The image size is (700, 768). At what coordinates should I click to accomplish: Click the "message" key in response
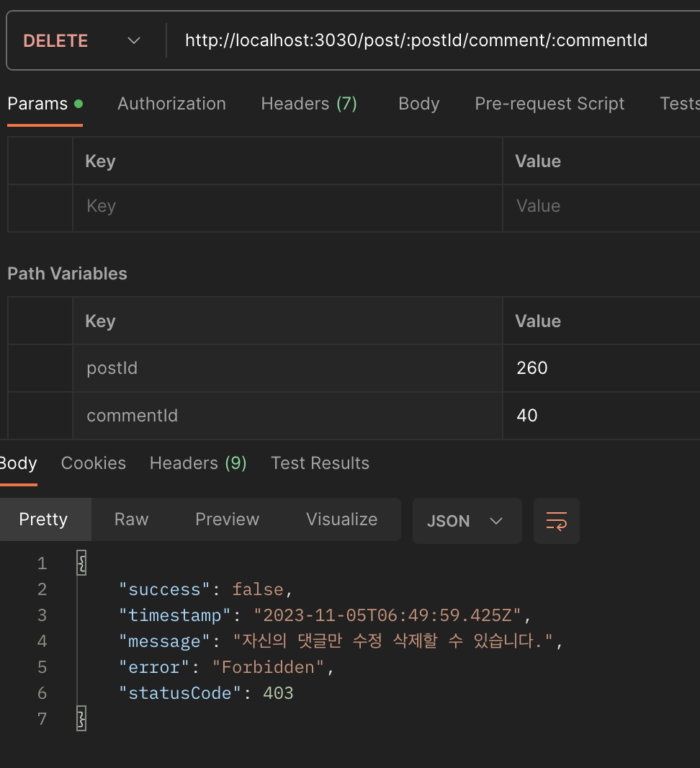(x=164, y=641)
